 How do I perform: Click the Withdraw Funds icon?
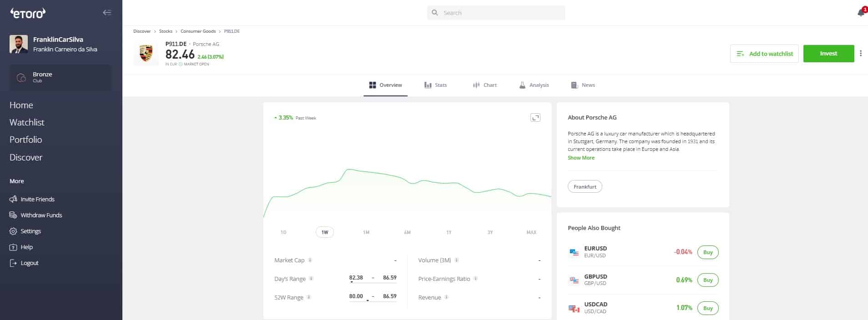pyautogui.click(x=13, y=215)
